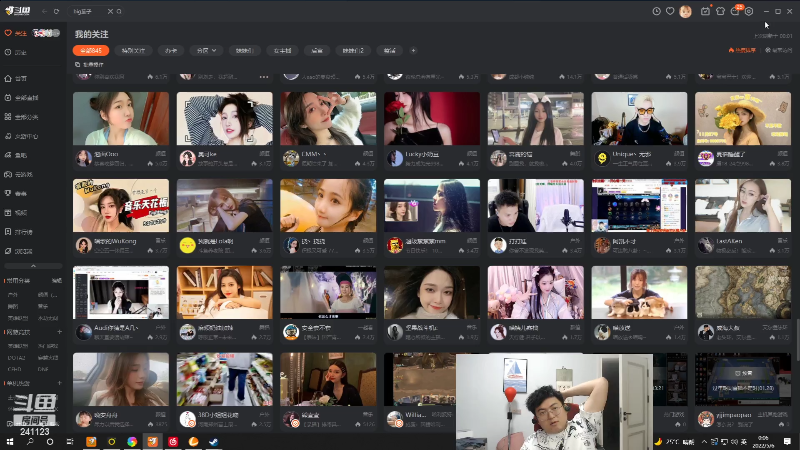
Task: Open the Chrome icon in taskbar
Action: [x=132, y=441]
